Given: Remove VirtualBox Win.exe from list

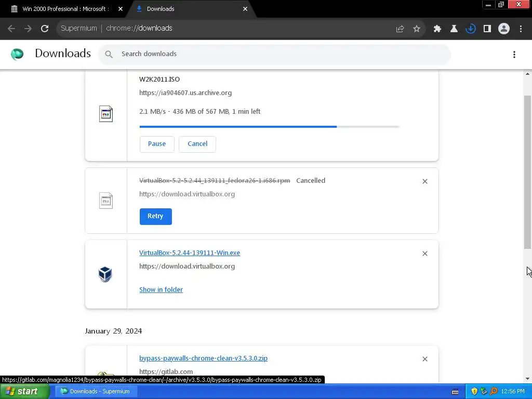Looking at the screenshot, I should pyautogui.click(x=425, y=254).
